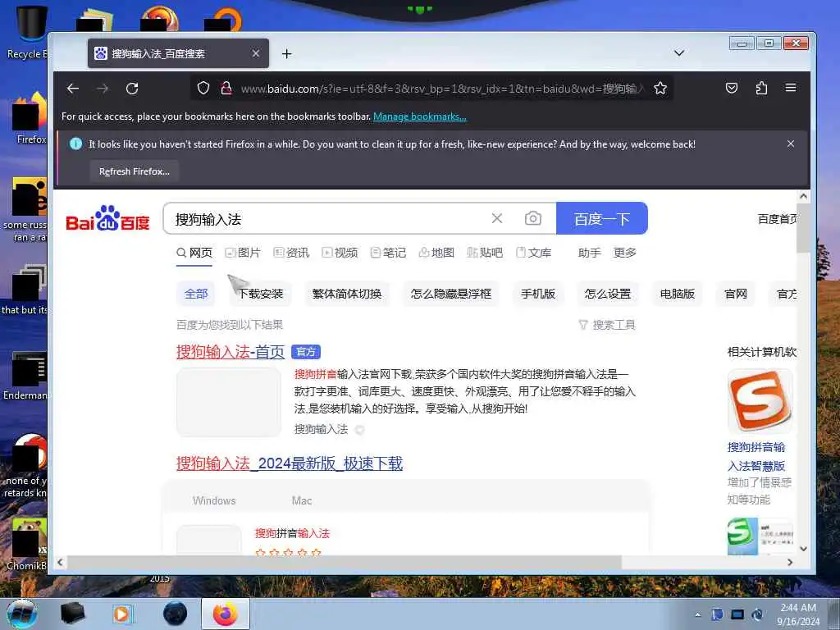This screenshot has height=630, width=840.
Task: Open the 搜索工具 filter options
Action: [607, 325]
